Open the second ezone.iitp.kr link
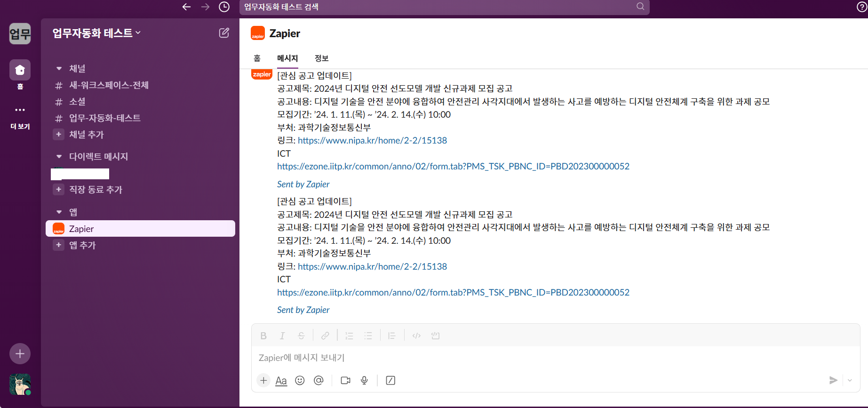 [x=453, y=292]
